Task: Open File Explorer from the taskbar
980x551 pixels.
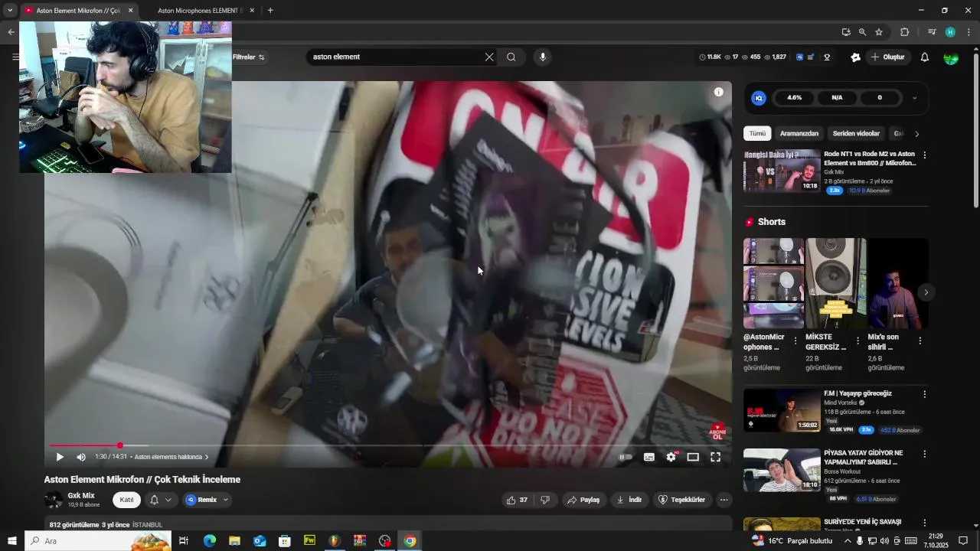Action: click(235, 541)
